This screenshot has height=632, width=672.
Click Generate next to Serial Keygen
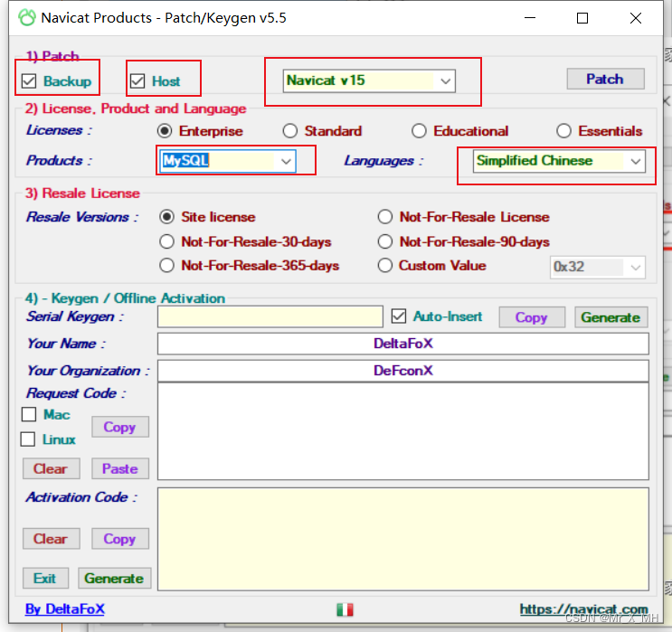(610, 317)
